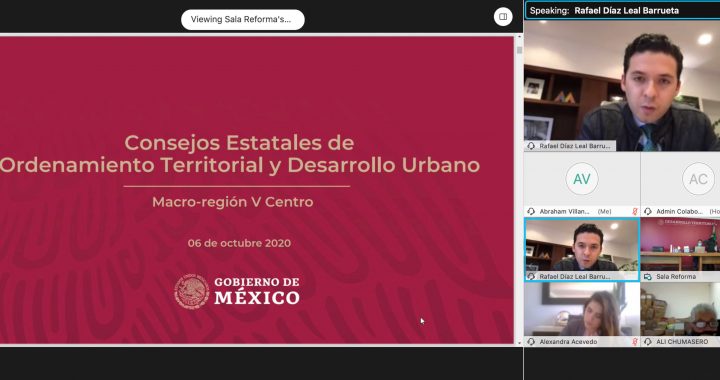
Task: Click the speaking indicator bar for Rafael Díaz
Action: point(622,11)
